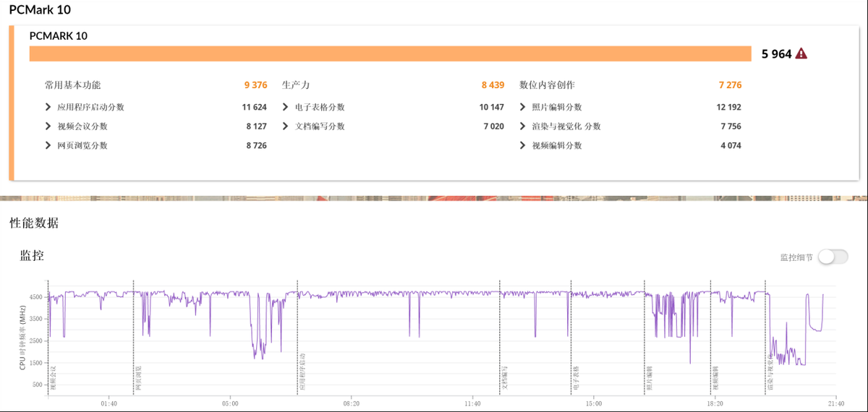Click the 照片编辑 marker line in chart
Screen dimensions: 868x412
644,336
